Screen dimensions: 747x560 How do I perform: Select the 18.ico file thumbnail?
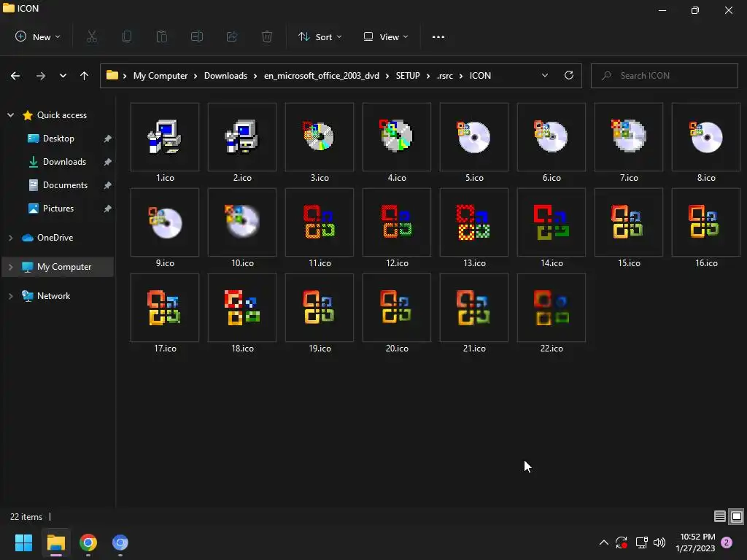[242, 308]
